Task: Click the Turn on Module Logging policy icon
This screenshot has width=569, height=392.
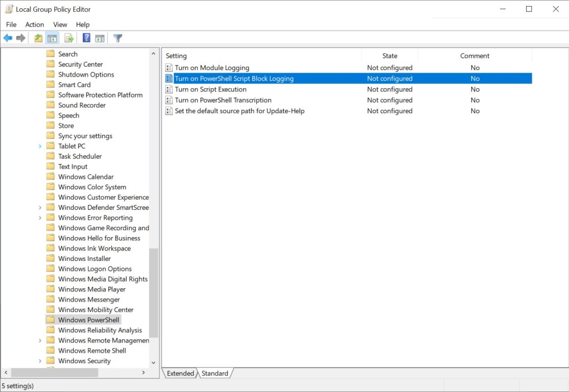Action: 169,68
